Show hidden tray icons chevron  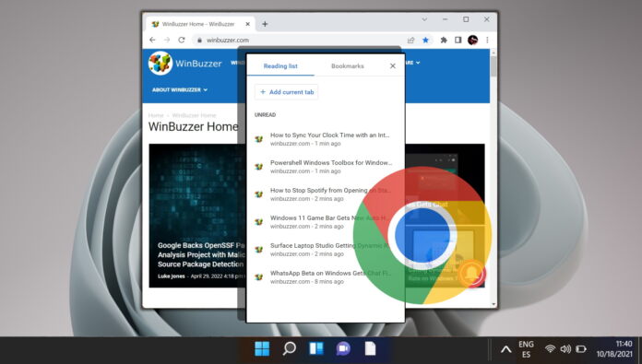coord(506,349)
